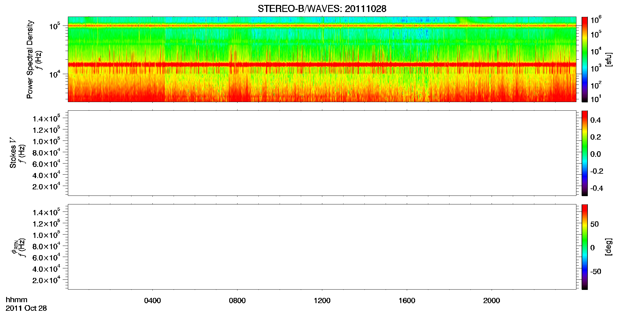Click the power spectral density colorbar
This screenshot has width=644, height=332.
click(585, 59)
